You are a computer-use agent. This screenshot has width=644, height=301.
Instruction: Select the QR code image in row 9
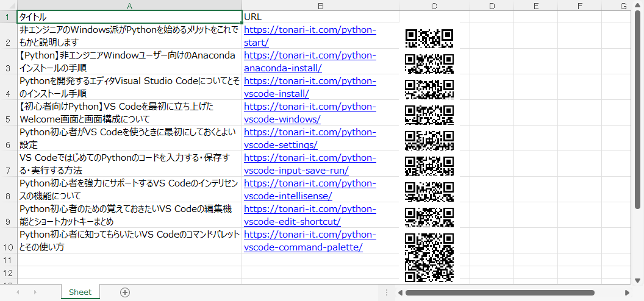click(429, 218)
